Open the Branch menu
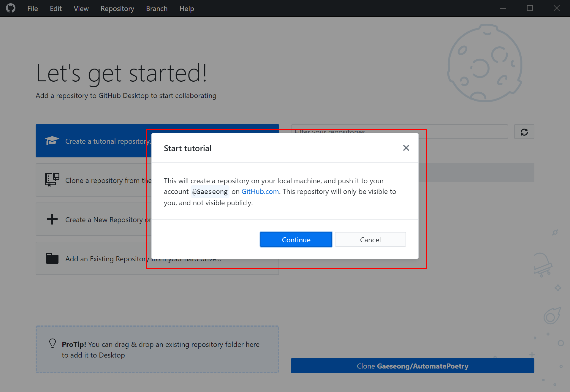 (157, 8)
